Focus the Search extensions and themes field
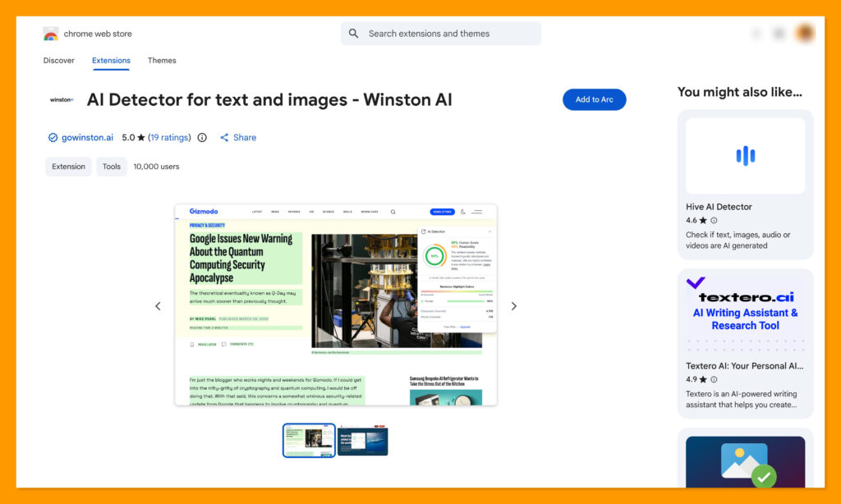 pyautogui.click(x=441, y=33)
